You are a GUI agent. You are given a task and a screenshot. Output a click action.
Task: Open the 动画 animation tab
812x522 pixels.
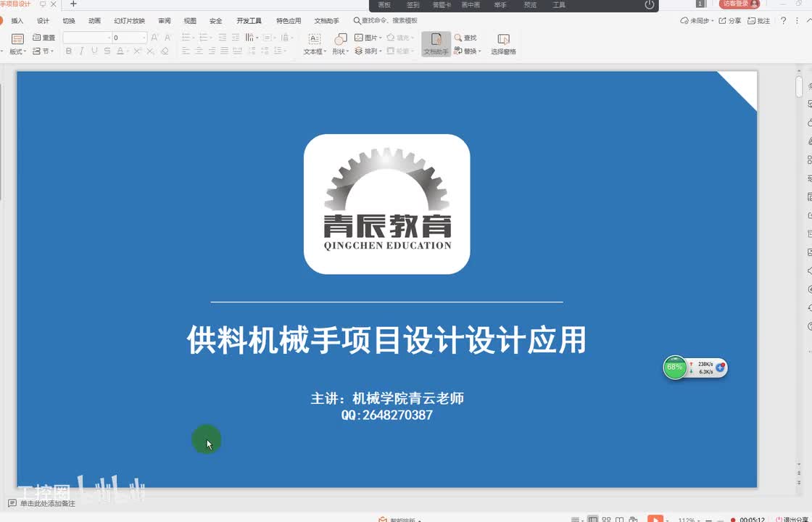(94, 21)
